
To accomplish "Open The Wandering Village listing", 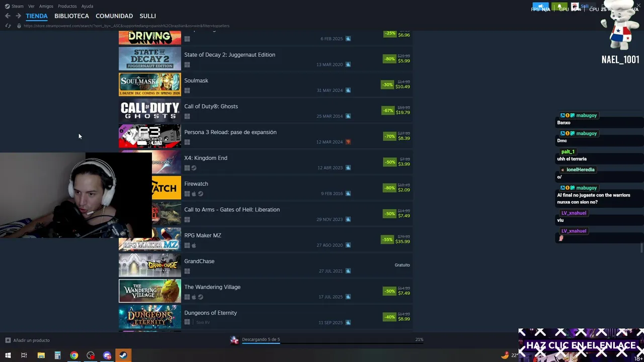I will [x=266, y=291].
